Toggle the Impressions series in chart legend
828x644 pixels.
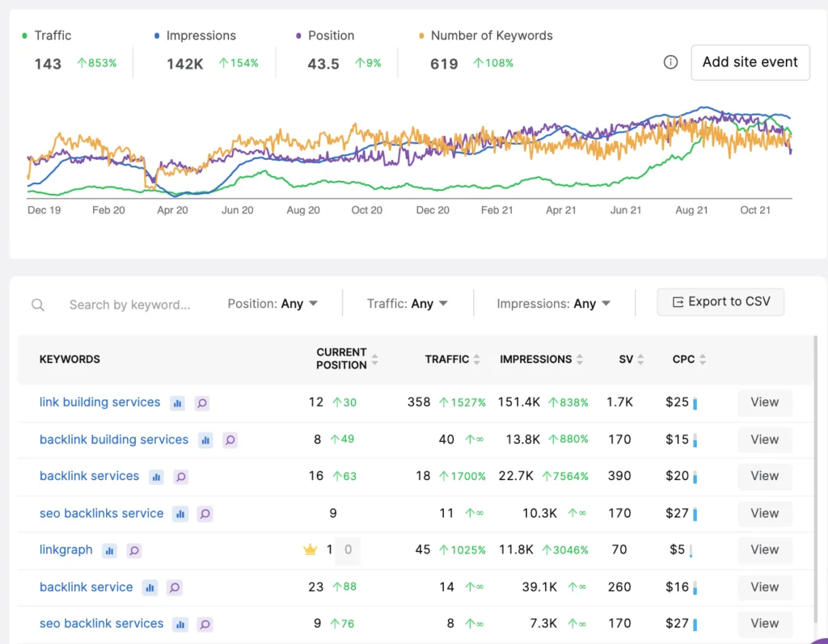[194, 36]
